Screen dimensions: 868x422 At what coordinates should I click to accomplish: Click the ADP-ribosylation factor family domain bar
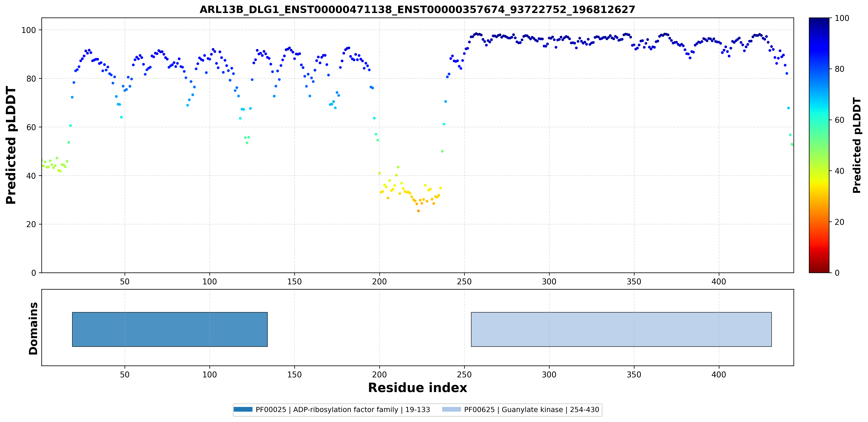click(x=170, y=329)
